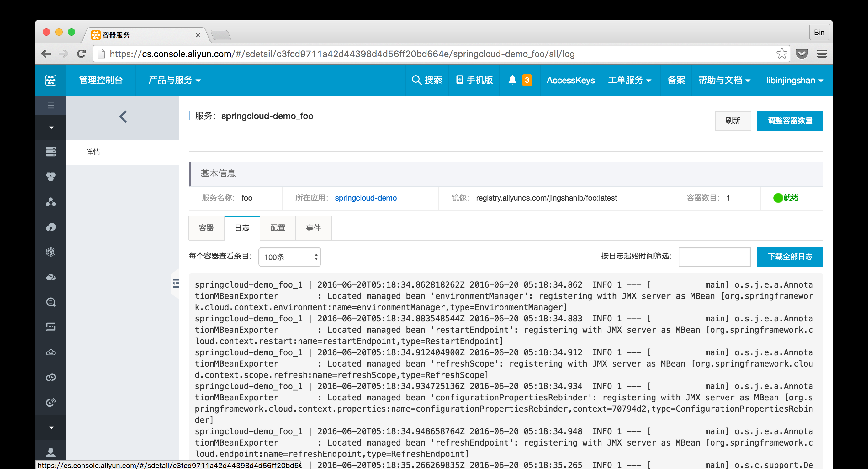The image size is (868, 469).
Task: Open the 手机版 mobile link
Action: pyautogui.click(x=474, y=80)
